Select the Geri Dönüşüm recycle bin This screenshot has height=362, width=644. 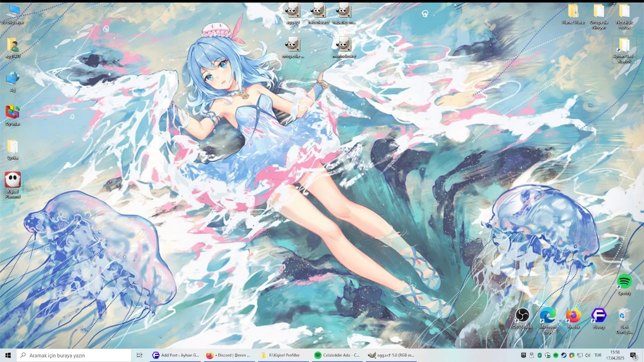click(624, 321)
